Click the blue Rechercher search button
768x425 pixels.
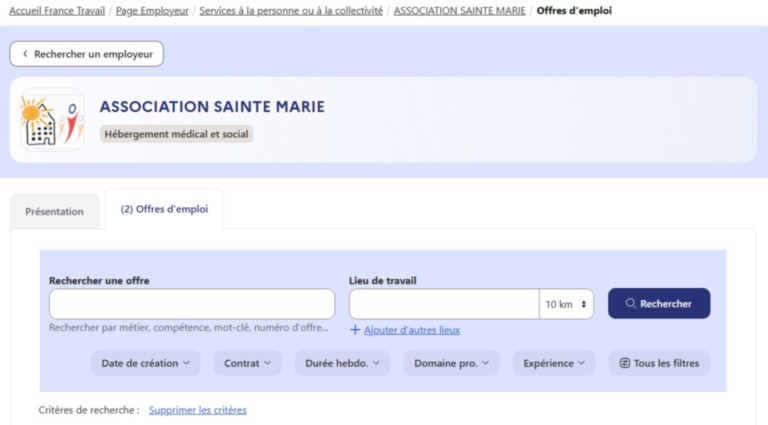tap(659, 304)
